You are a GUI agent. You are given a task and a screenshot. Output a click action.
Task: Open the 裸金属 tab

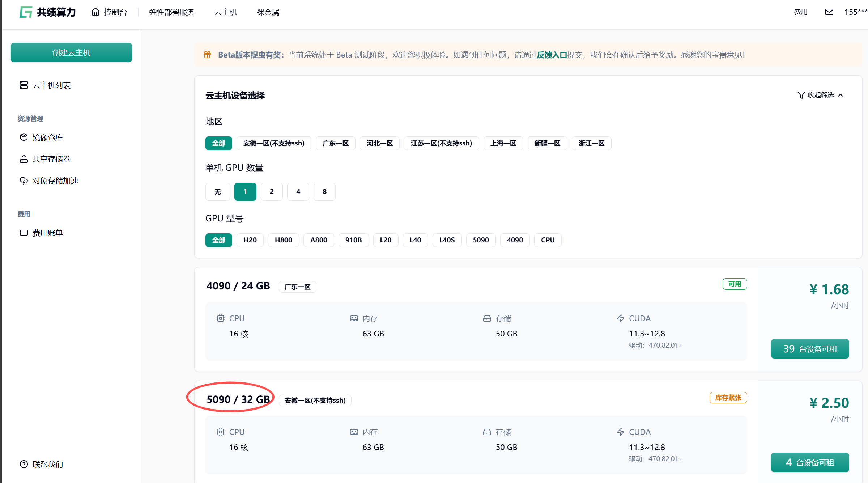[268, 12]
